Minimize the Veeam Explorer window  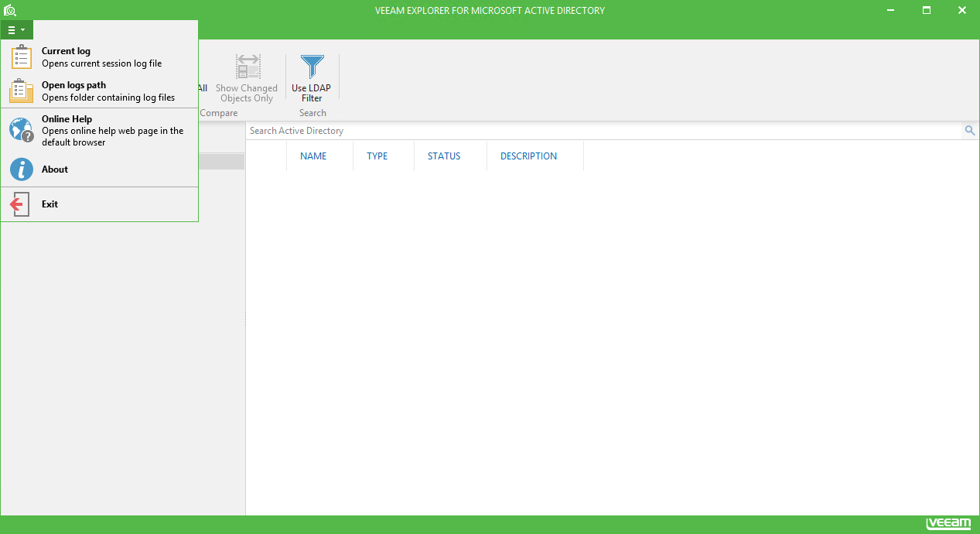tap(891, 10)
